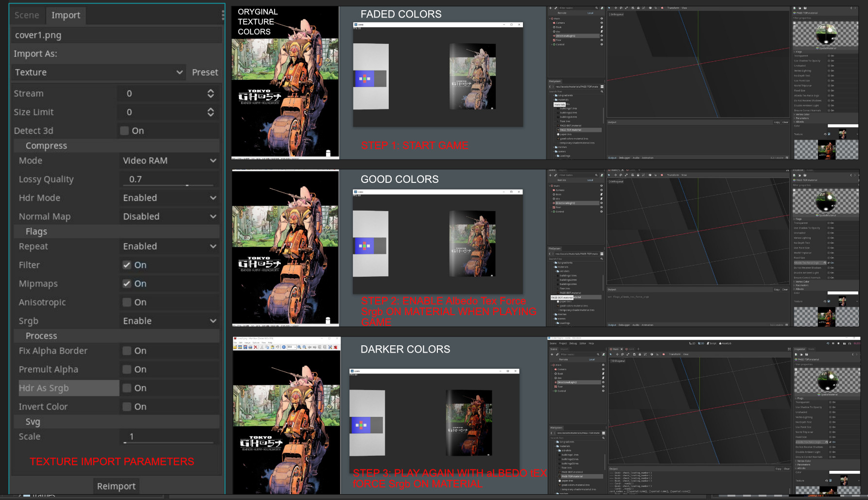868x500 pixels.
Task: Click stop scene icon in bottom Godot editor
Action: pyautogui.click(x=838, y=343)
